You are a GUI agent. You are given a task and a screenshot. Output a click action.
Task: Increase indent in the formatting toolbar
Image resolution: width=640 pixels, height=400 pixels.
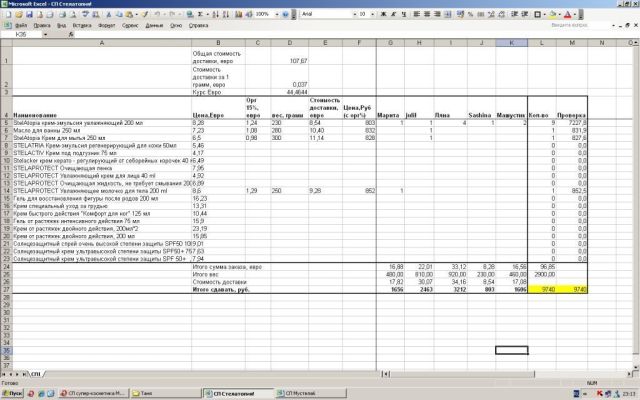(x=525, y=14)
